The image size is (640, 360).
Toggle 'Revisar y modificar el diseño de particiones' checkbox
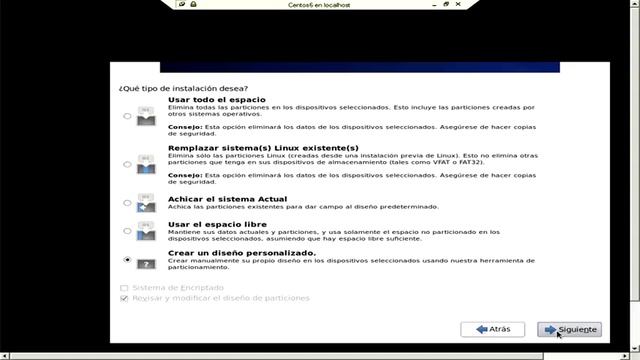124,299
